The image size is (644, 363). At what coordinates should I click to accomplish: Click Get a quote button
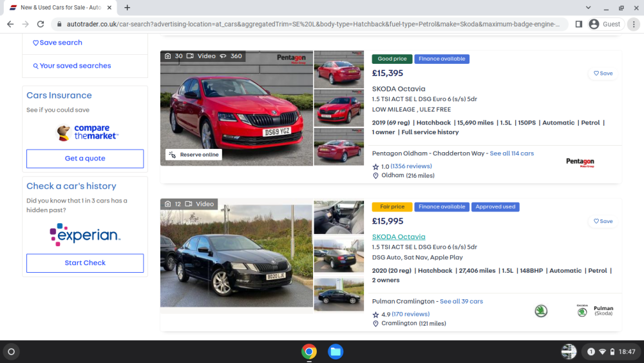(x=85, y=158)
